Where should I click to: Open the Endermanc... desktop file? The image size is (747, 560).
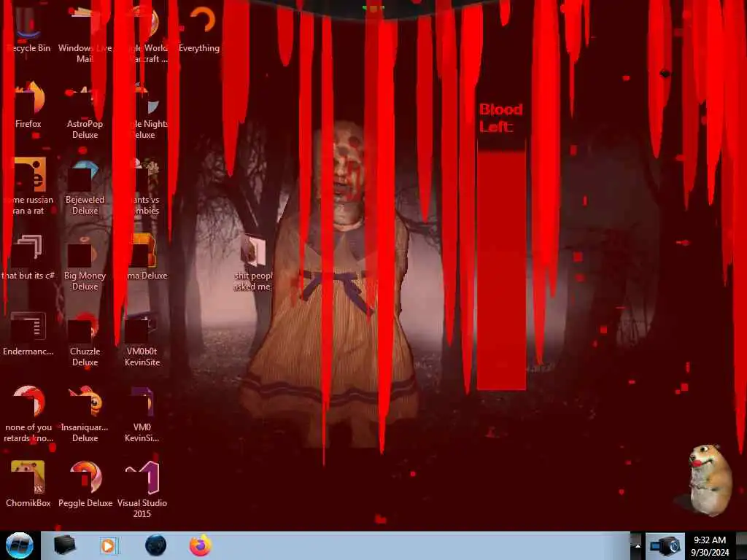pyautogui.click(x=28, y=333)
